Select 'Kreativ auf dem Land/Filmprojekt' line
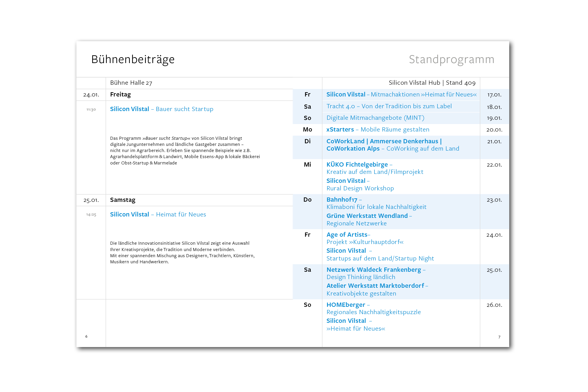This screenshot has width=588, height=392. point(375,172)
